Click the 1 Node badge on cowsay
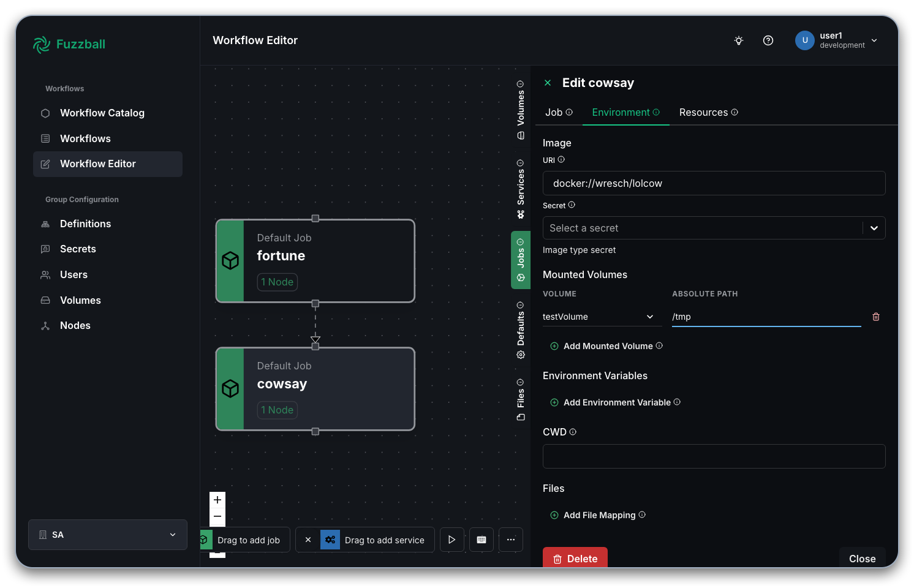The image size is (914, 588). 278,410
